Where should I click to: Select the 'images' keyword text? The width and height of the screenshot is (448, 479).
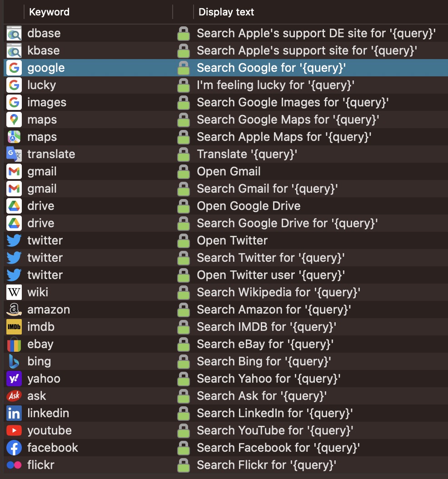click(x=47, y=102)
